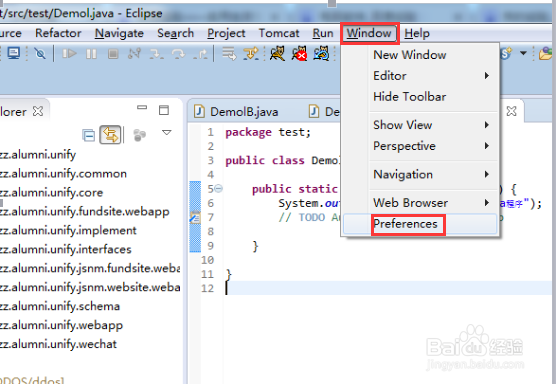This screenshot has width=556, height=384.
Task: Click 'package test;' code line
Action: point(268,132)
